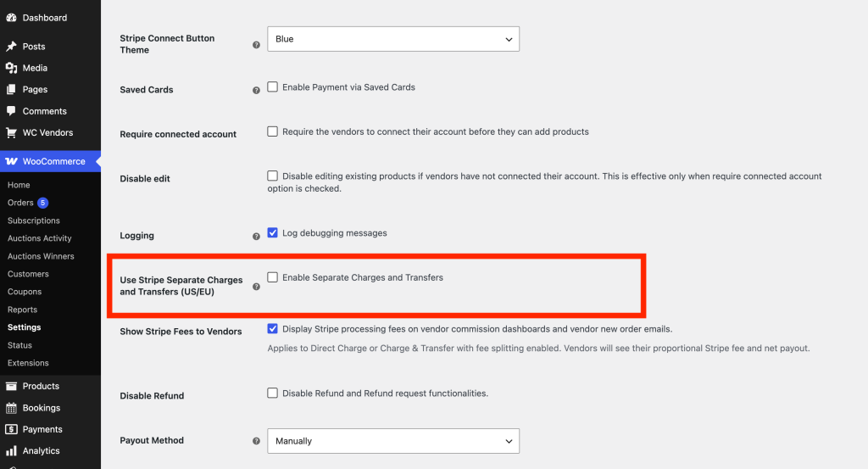The height and width of the screenshot is (469, 868).
Task: Go to Subscriptions submenu
Action: [34, 221]
